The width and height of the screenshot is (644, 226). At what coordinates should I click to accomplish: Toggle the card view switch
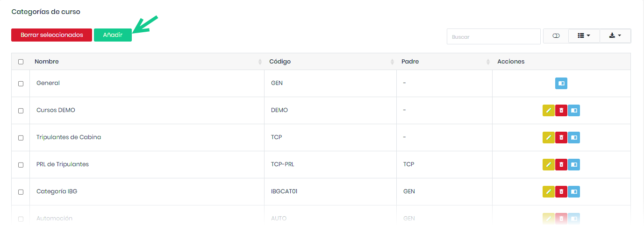click(556, 36)
